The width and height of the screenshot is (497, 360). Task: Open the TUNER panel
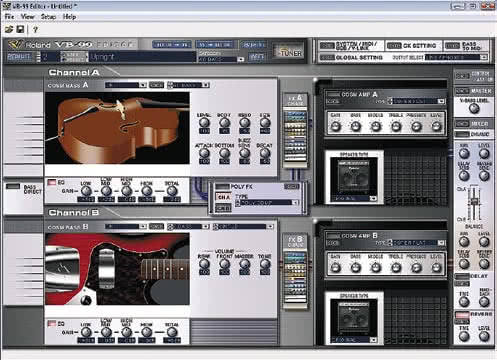coord(289,52)
